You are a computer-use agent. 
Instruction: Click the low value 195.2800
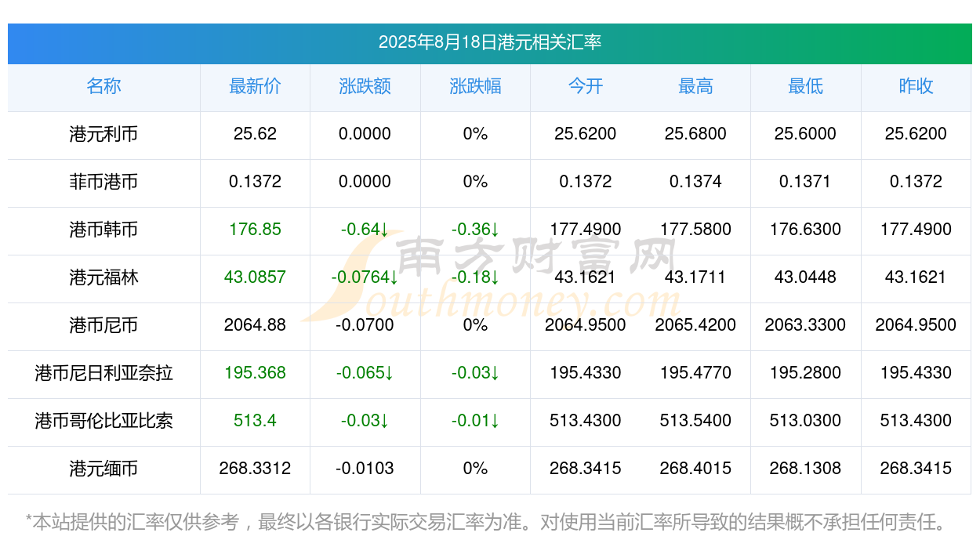coord(805,373)
